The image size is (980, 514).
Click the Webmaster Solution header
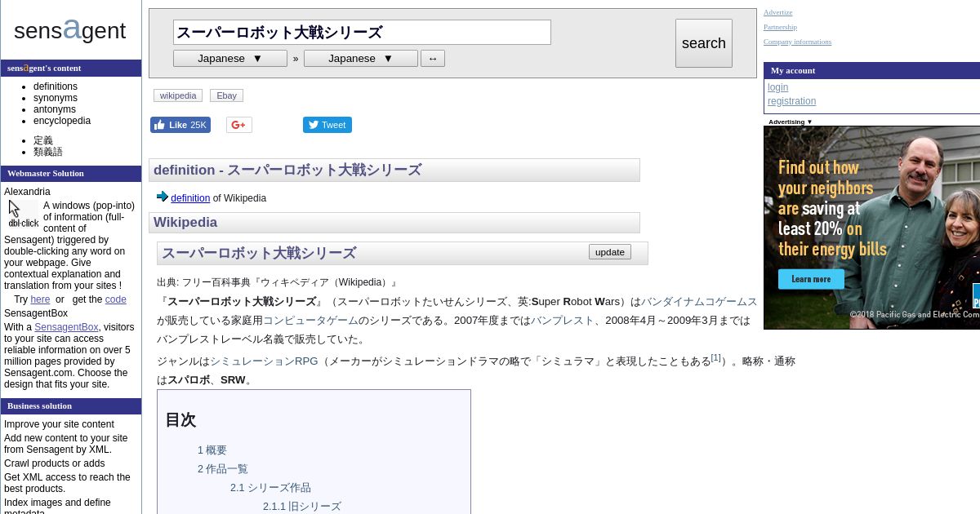click(71, 174)
